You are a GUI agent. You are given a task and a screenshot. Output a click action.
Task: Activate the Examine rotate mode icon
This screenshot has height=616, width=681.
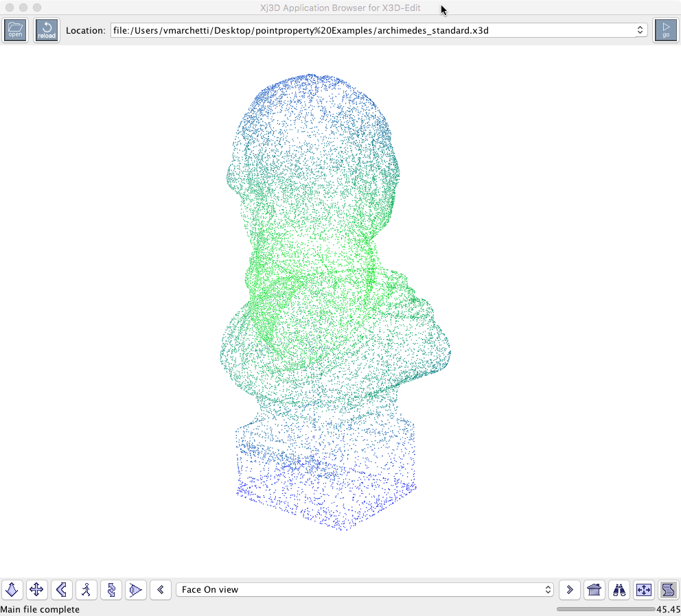click(x=111, y=589)
